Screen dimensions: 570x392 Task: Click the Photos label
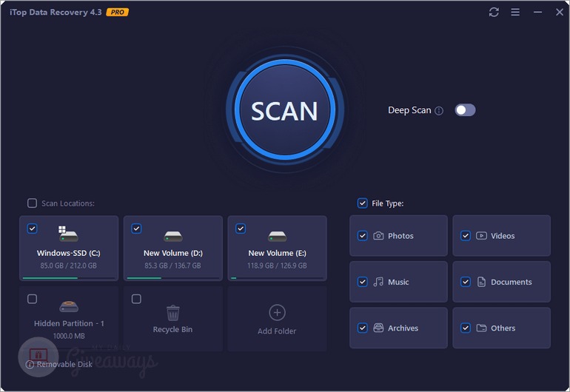pyautogui.click(x=400, y=236)
